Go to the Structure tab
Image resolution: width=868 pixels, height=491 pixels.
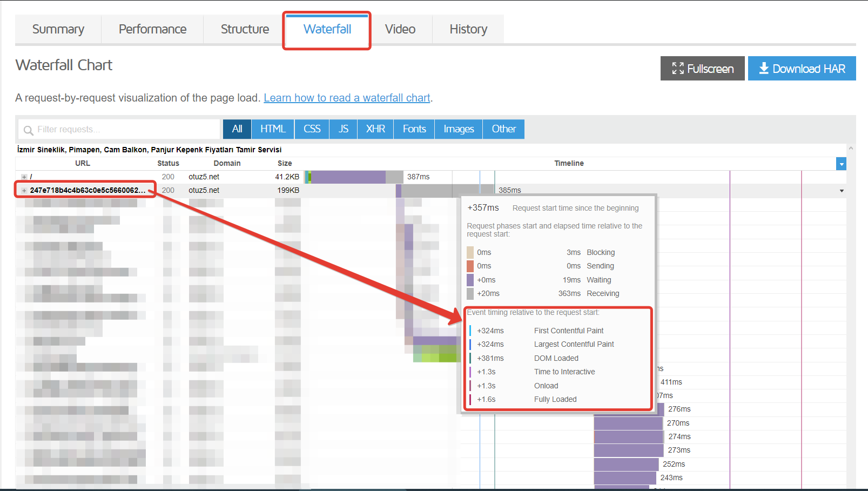tap(245, 29)
